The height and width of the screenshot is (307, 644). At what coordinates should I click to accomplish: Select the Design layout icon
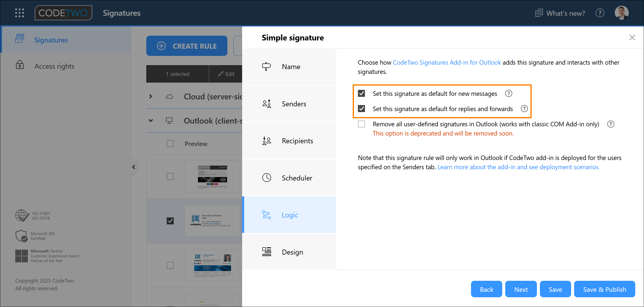(x=267, y=252)
